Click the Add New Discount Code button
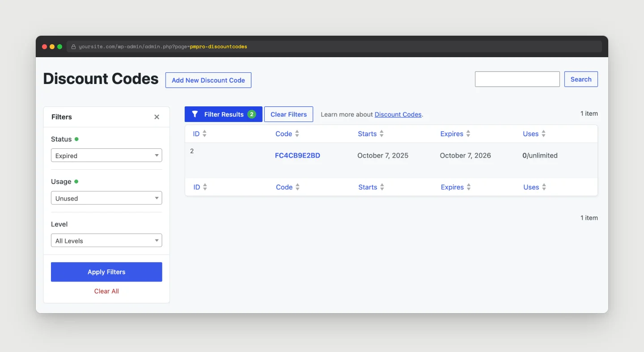The height and width of the screenshot is (352, 644). pyautogui.click(x=208, y=80)
